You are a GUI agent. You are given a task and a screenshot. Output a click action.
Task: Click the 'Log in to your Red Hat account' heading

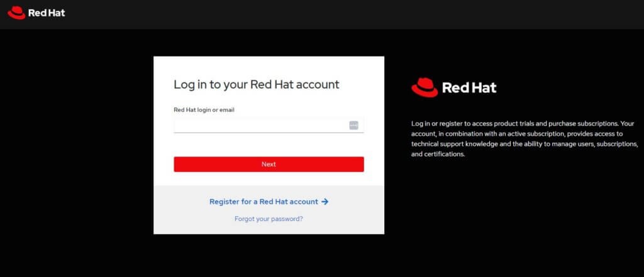coord(257,85)
